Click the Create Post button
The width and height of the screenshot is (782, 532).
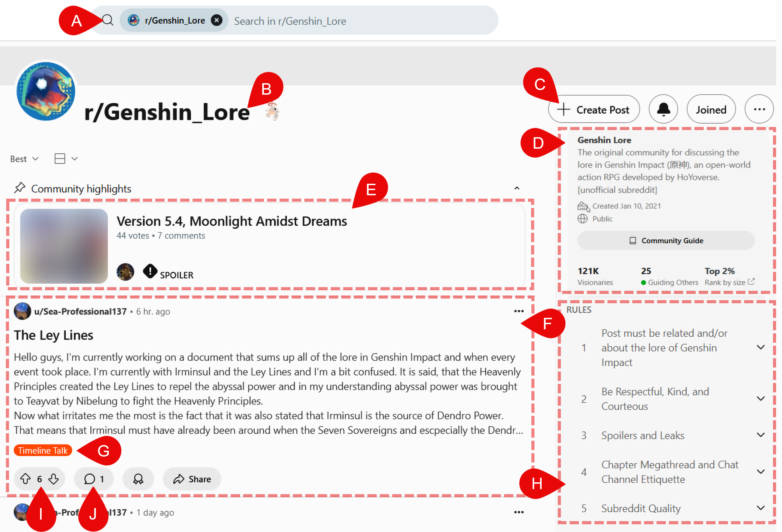point(593,110)
